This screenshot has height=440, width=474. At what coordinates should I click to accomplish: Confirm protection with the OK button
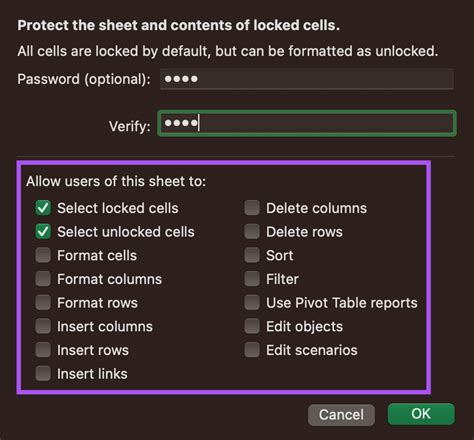click(421, 414)
